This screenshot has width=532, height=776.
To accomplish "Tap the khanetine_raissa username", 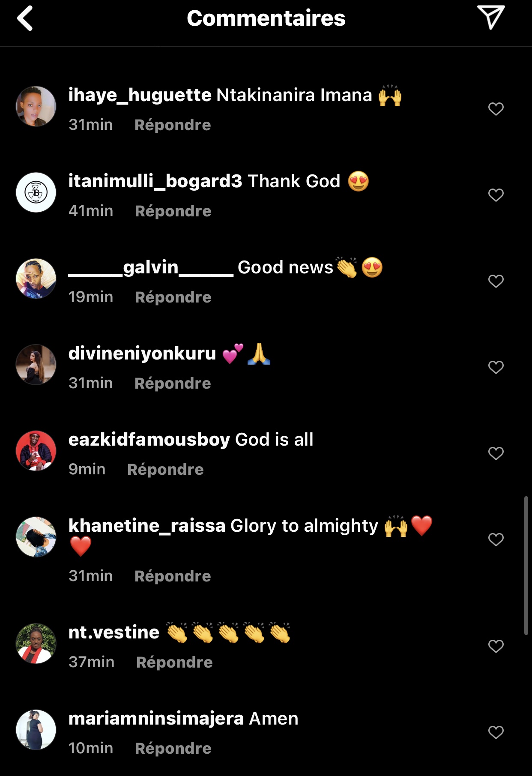I will [147, 525].
